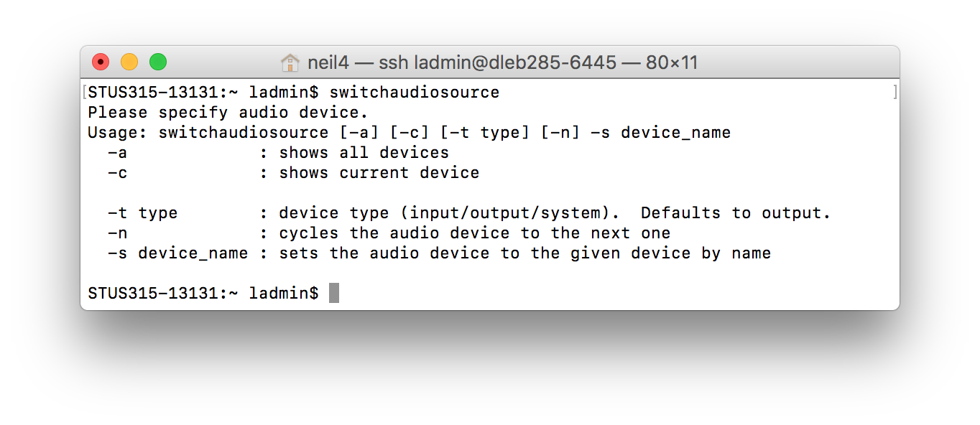Screen dimensions: 980x425
Task: Click the "-s device_name" option at line start
Action: [177, 253]
